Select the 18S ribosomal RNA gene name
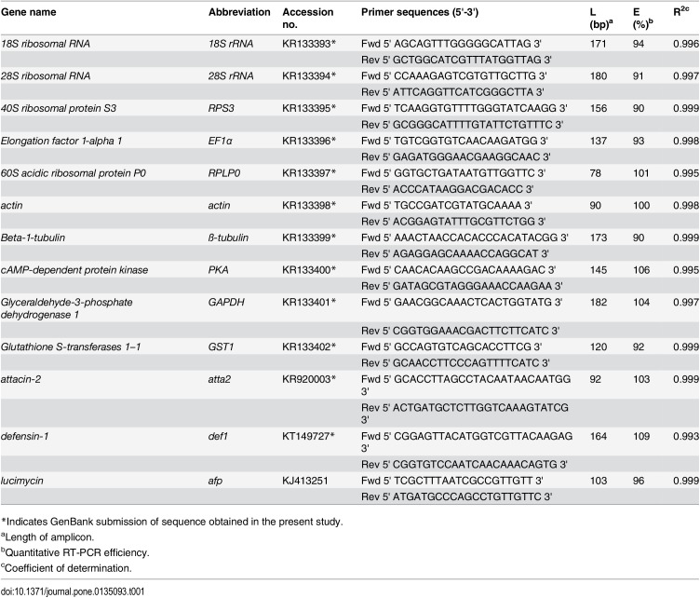Viewport: 700px width, 598px height. (46, 44)
